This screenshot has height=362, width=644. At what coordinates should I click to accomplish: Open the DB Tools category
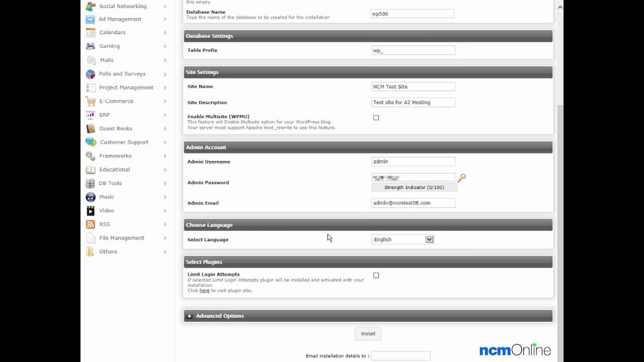point(110,184)
